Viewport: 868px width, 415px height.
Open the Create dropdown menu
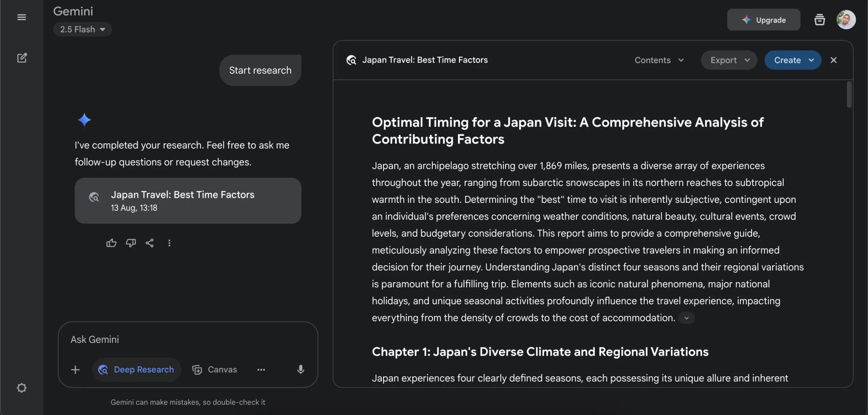pyautogui.click(x=793, y=60)
